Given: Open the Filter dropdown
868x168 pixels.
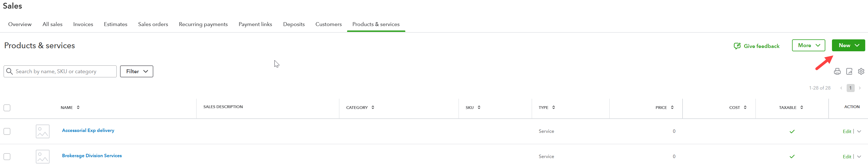Looking at the screenshot, I should click(x=136, y=71).
